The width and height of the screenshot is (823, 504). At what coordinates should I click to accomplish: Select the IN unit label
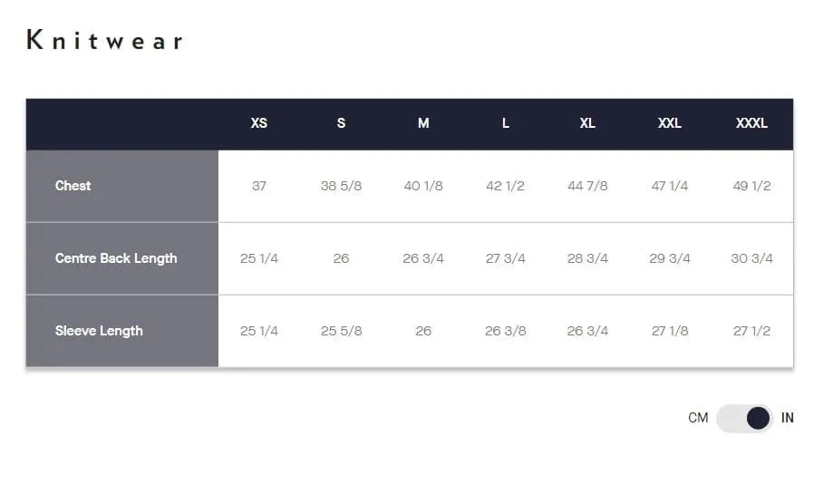[x=787, y=418]
